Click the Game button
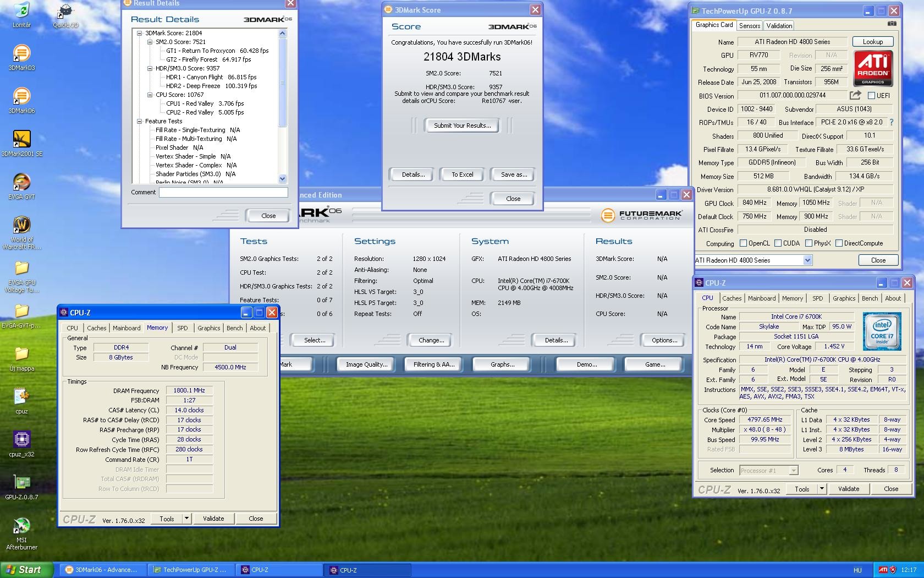Image resolution: width=924 pixels, height=578 pixels. pyautogui.click(x=654, y=364)
